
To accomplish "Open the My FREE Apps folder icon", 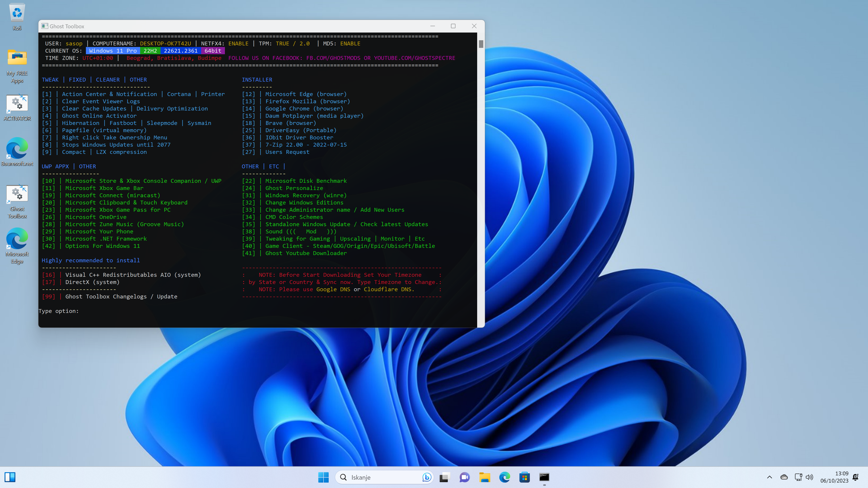I will click(17, 66).
